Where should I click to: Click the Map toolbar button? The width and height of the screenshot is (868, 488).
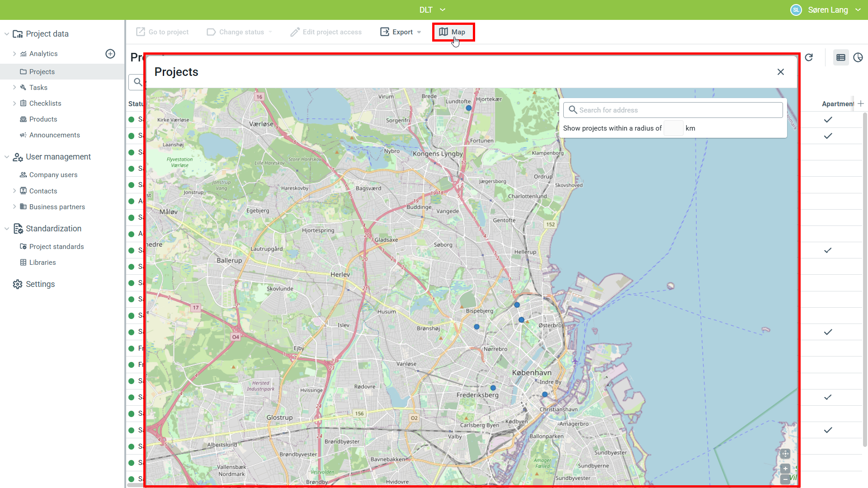tap(453, 32)
